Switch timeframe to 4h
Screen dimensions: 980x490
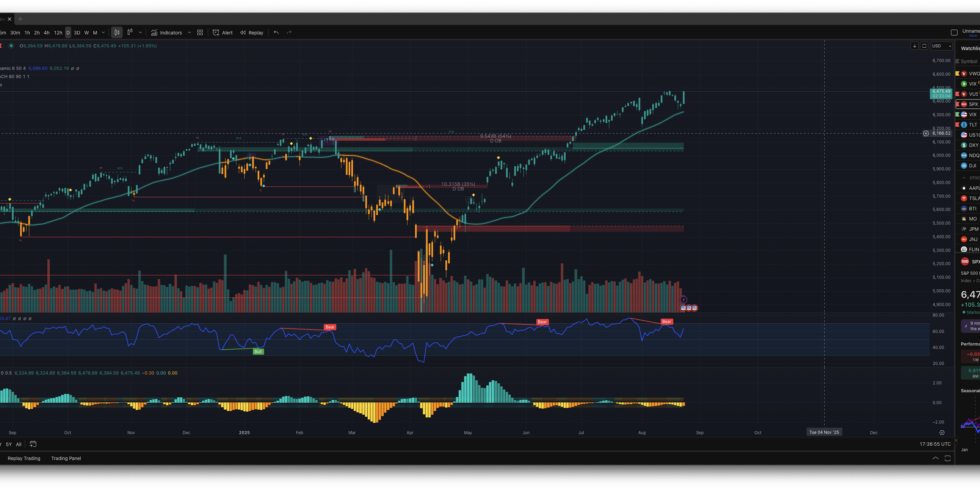47,33
